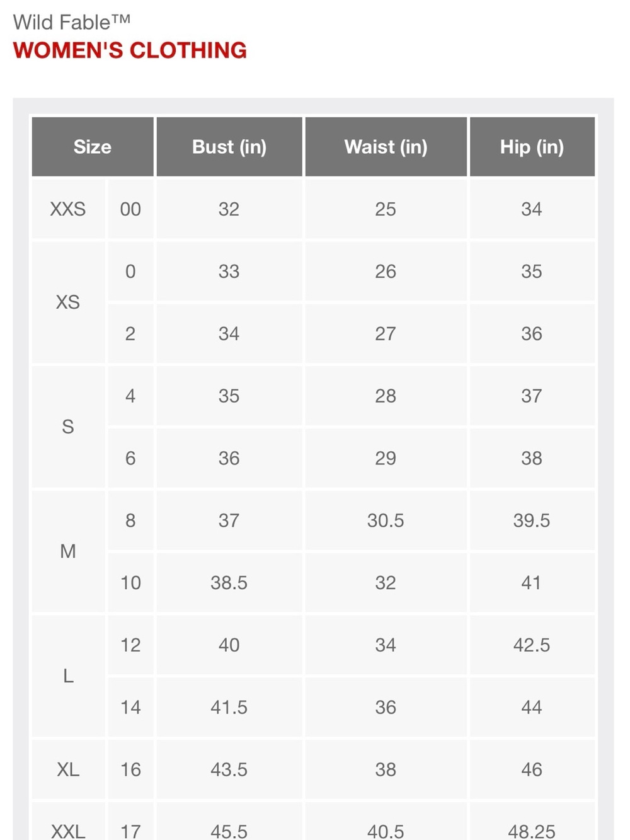Click the Wild Fable brand title
The width and height of the screenshot is (630, 840).
pos(71,22)
